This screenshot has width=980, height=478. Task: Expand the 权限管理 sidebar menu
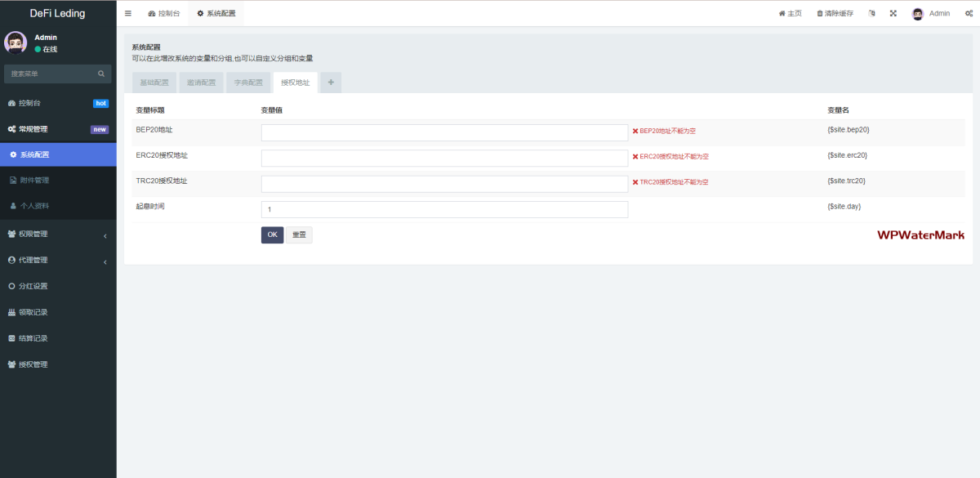58,234
